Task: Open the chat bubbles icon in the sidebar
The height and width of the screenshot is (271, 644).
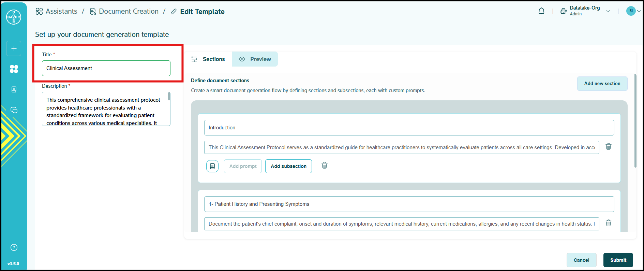Action: tap(14, 110)
